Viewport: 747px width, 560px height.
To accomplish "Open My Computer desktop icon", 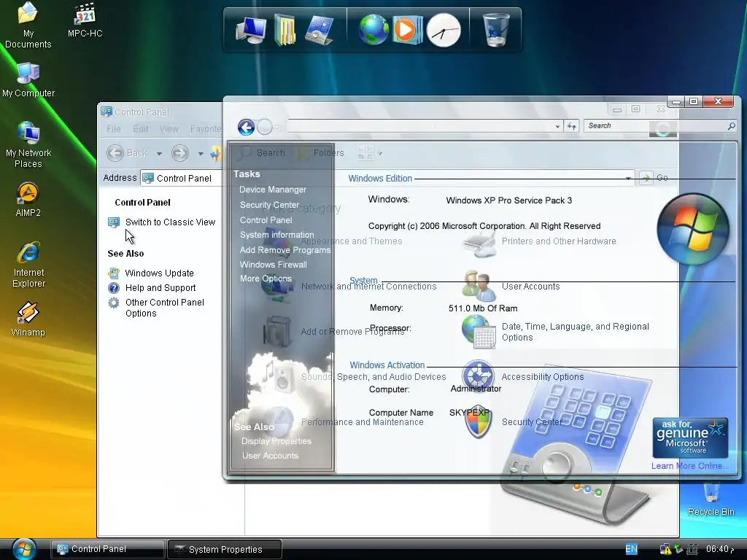I will point(28,80).
